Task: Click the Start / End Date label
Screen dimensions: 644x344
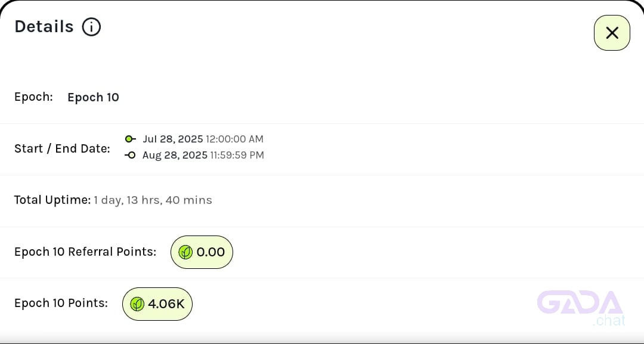Action: (x=62, y=148)
